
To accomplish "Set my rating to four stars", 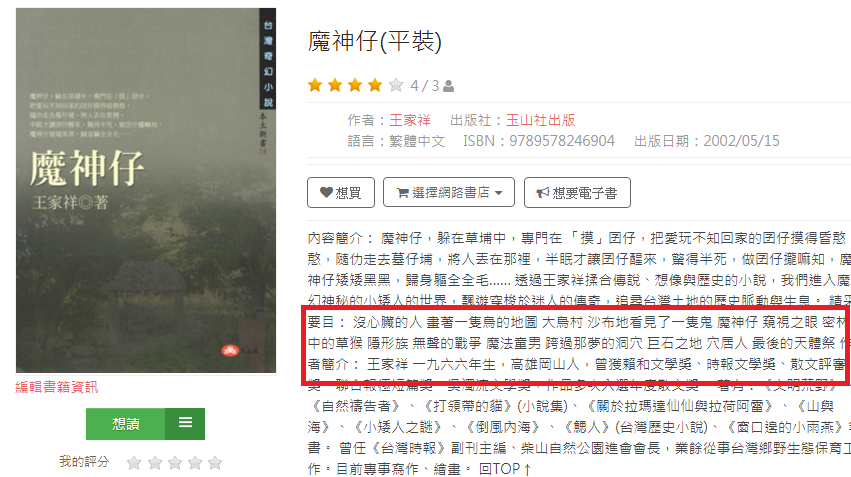I will click(195, 463).
